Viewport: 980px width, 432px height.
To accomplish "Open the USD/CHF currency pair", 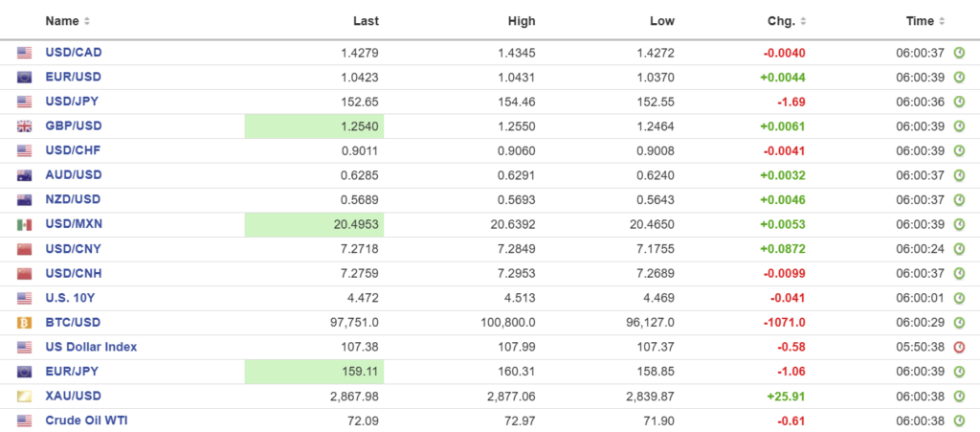I will [73, 150].
